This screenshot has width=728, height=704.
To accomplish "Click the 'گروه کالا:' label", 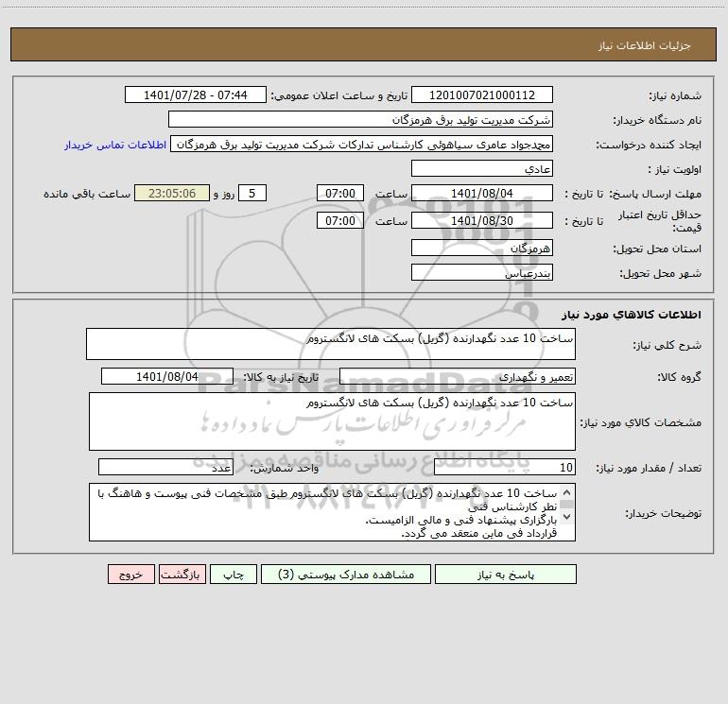I will (679, 377).
